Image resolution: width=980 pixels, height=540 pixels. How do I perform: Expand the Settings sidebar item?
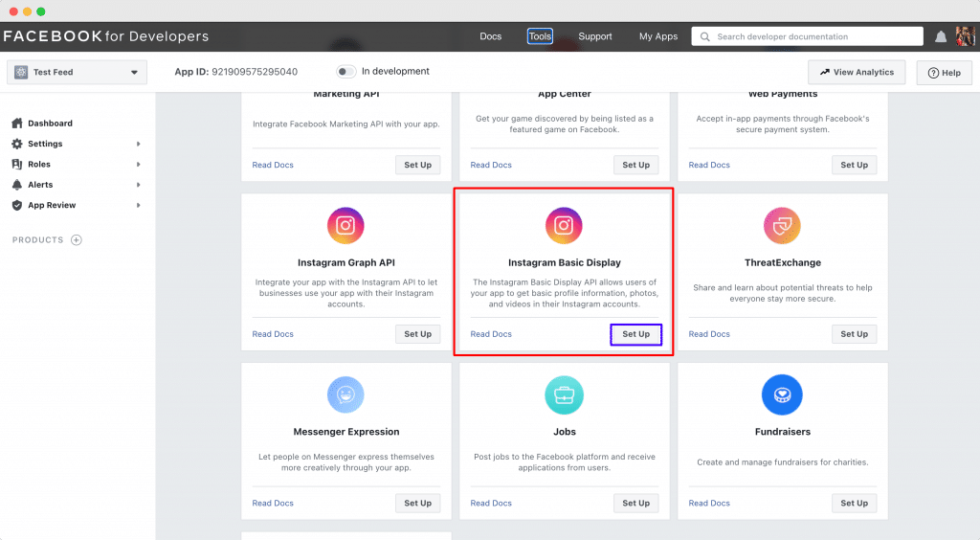77,144
